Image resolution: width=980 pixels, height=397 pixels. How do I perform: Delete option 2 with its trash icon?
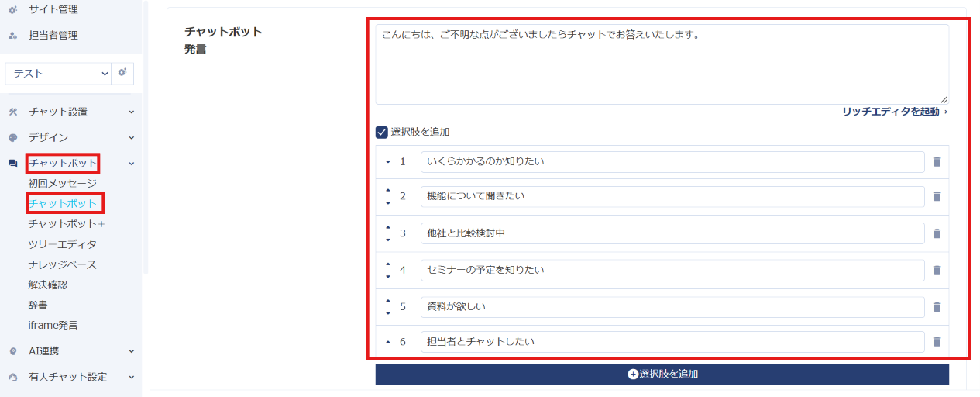click(x=937, y=197)
